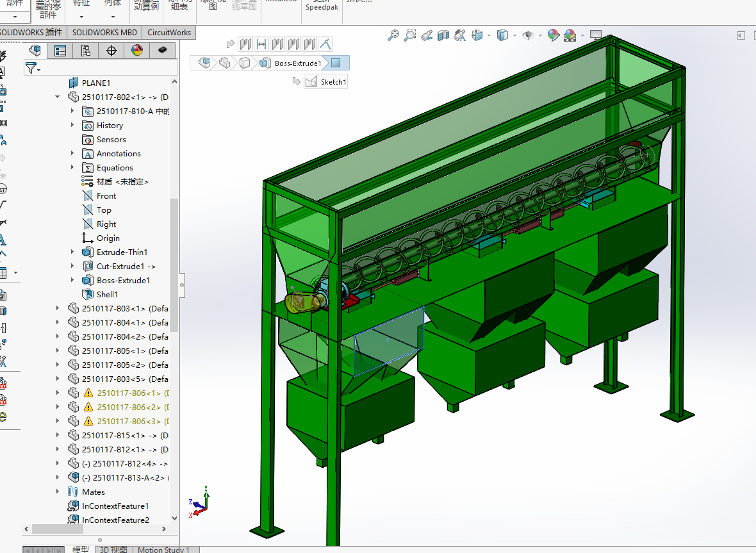Click the Boss-Extrude1 breadcrumb item
Image resolution: width=756 pixels, height=553 pixels.
tap(297, 63)
